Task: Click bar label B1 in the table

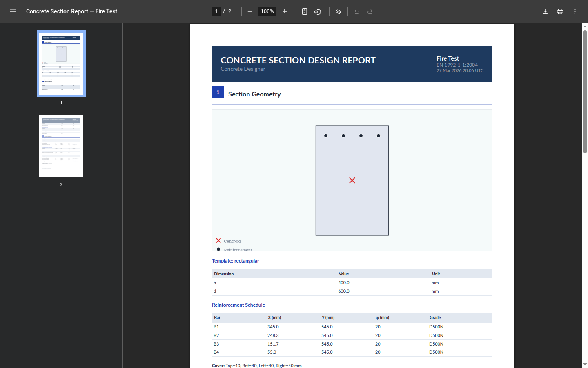Action: click(216, 327)
